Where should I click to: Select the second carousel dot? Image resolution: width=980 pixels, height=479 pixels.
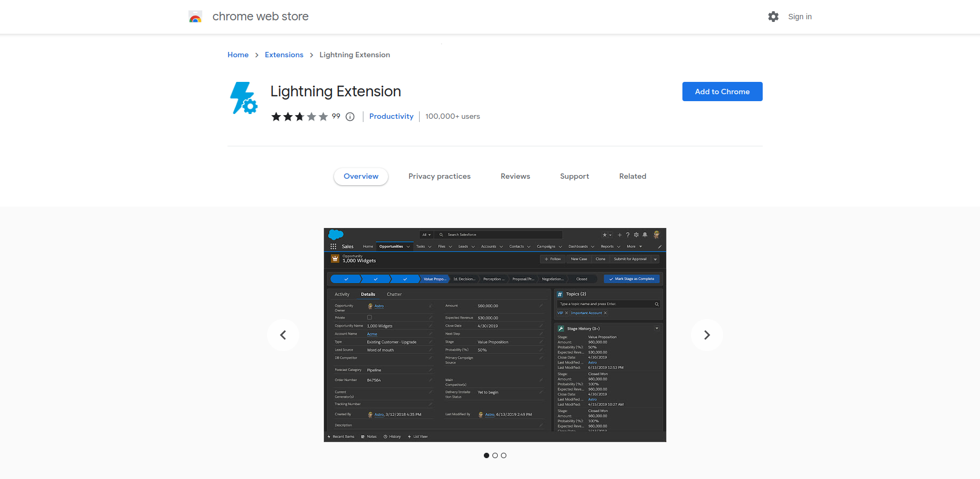495,455
